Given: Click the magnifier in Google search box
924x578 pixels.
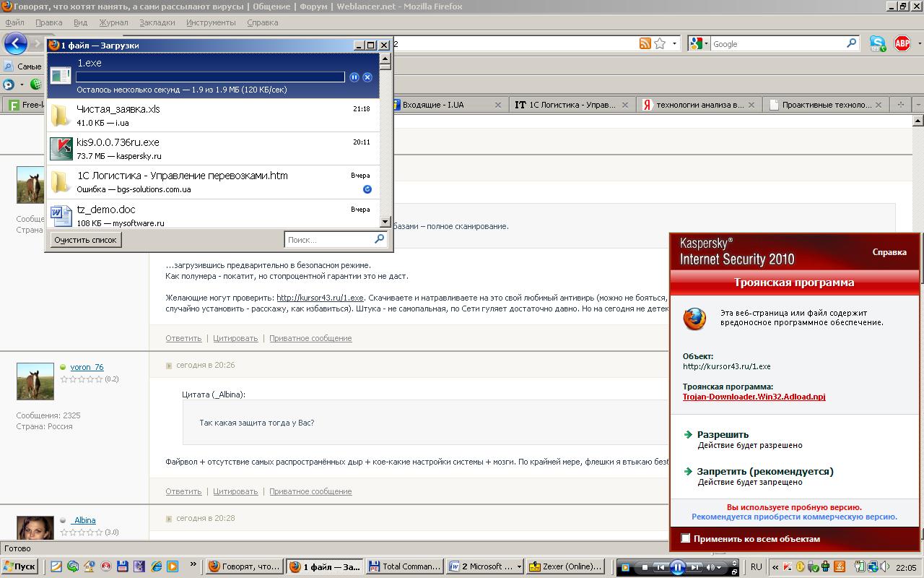Looking at the screenshot, I should click(x=851, y=43).
